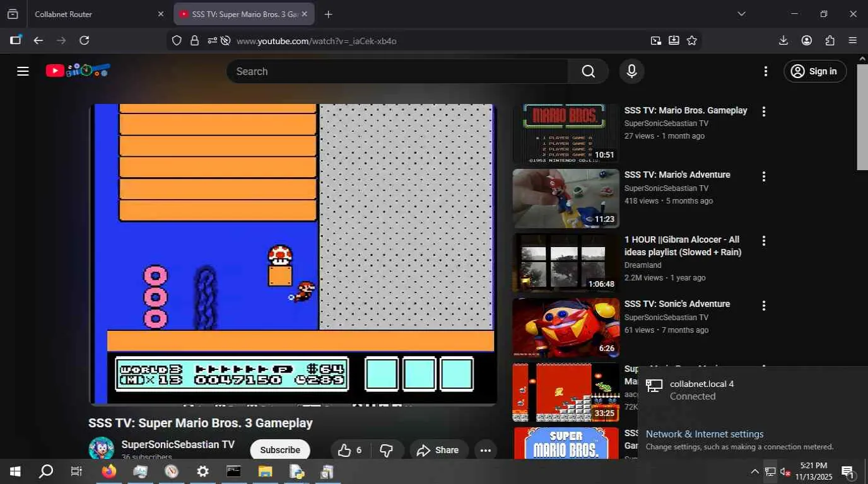Click the YouTube page vertical scrollbar

862,117
